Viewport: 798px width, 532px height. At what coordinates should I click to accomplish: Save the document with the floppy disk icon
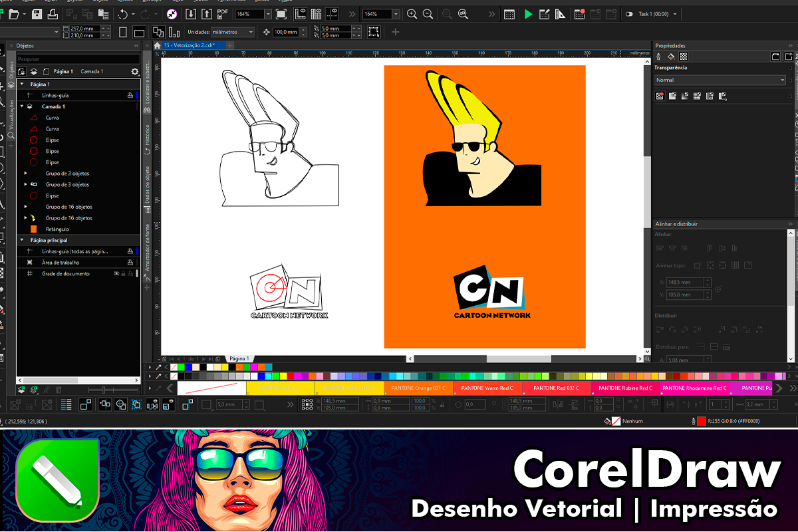tap(37, 14)
